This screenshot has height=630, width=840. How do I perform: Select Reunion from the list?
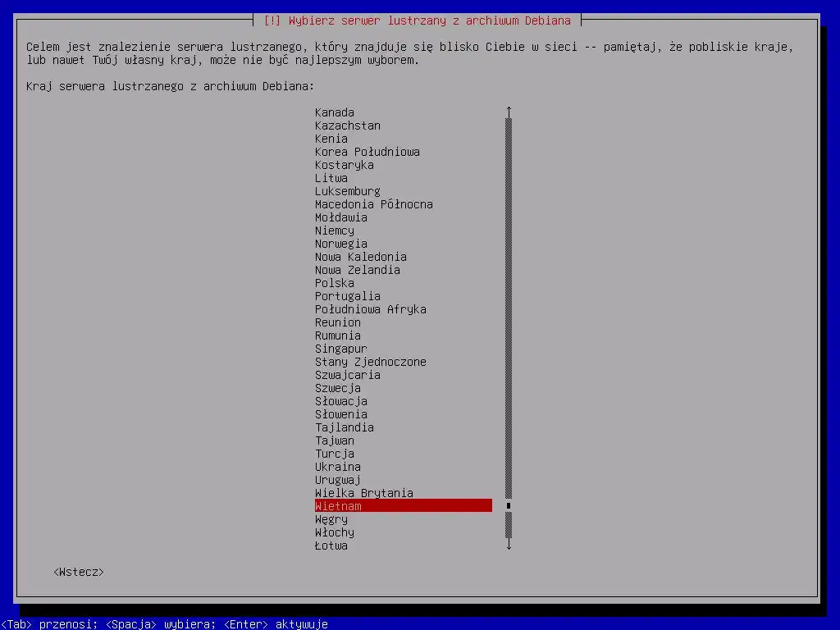pyautogui.click(x=404, y=322)
